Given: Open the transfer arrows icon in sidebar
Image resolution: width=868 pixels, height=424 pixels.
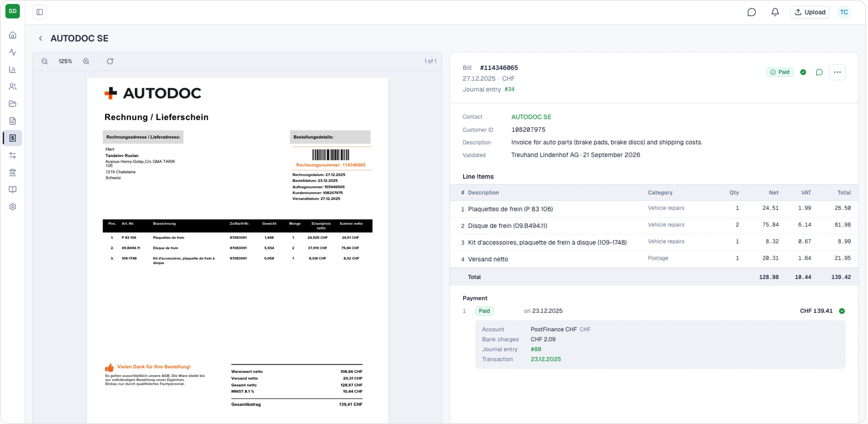Looking at the screenshot, I should click(13, 155).
